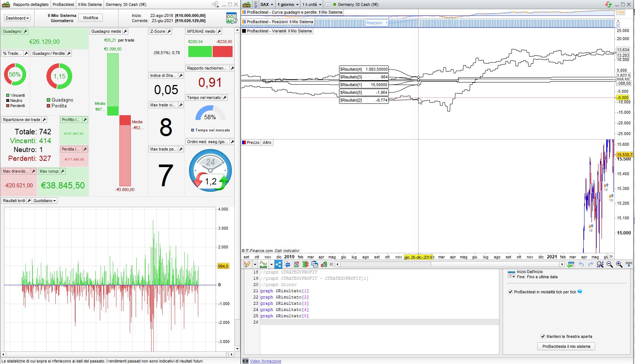Click the wrench next to Max runup
Screen dimensions: 635x364
[x=63, y=171]
